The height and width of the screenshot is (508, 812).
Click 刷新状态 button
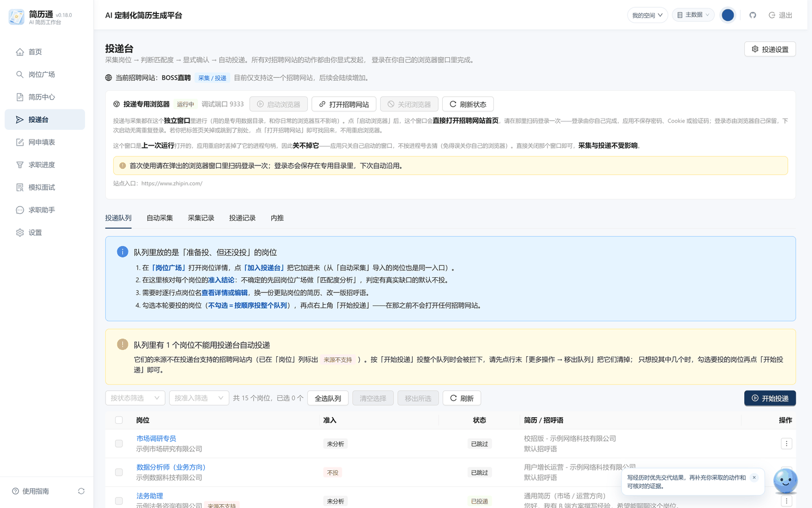[468, 104]
